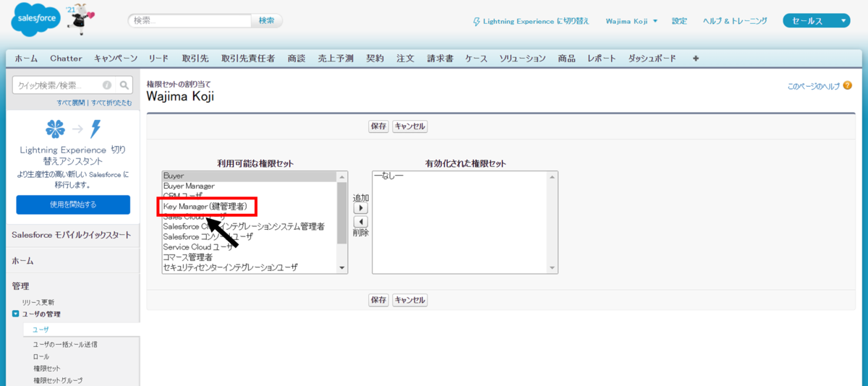Open the ホーム tab
Screen dimensions: 868x386
26,59
